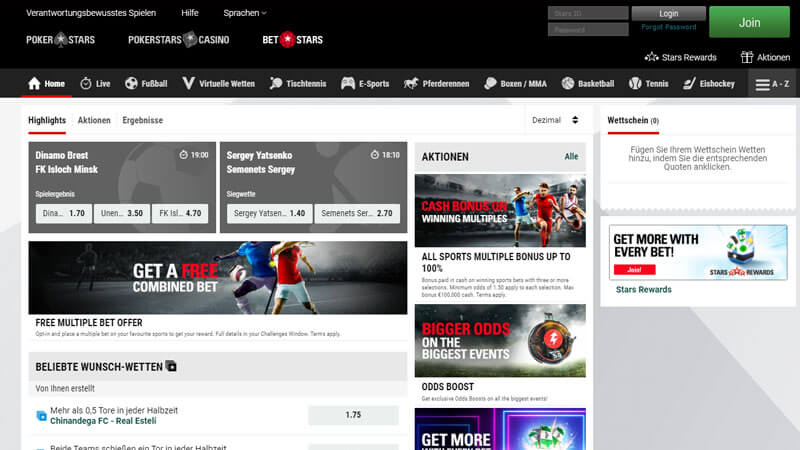Open Fußball in the sports navigation
The width and height of the screenshot is (800, 450).
[x=146, y=84]
